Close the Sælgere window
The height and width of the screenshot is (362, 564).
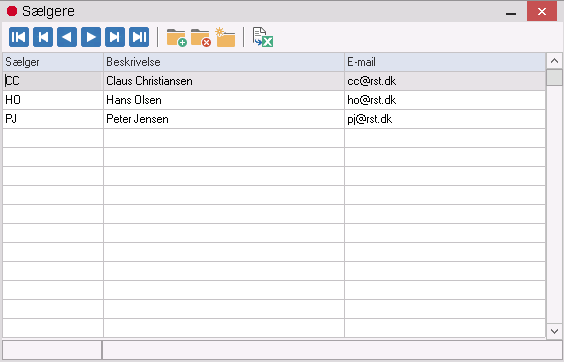click(x=542, y=12)
